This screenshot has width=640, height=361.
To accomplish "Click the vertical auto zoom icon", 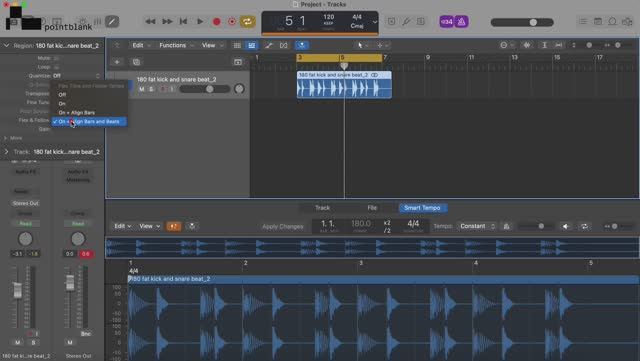I will tap(544, 45).
